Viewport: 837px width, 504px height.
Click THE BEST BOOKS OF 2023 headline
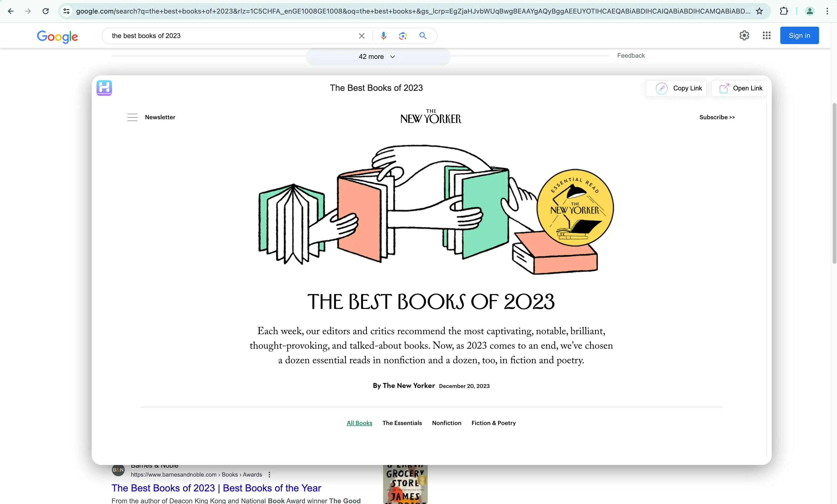pos(431,302)
